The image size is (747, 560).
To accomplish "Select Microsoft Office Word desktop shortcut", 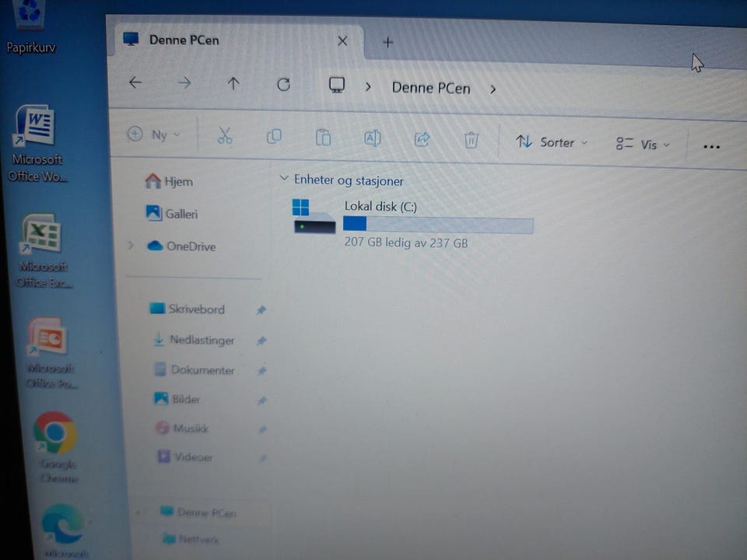I will pos(37,143).
